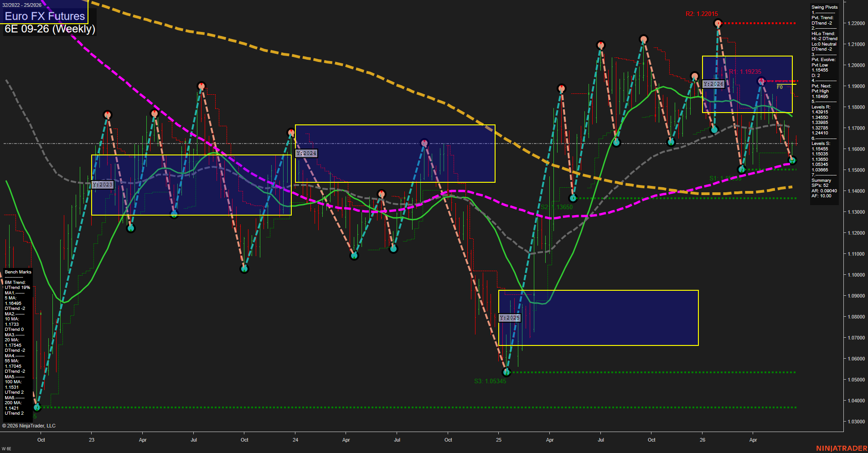Click the Lo:0 Neutral value
868x453 pixels.
pyautogui.click(x=824, y=44)
